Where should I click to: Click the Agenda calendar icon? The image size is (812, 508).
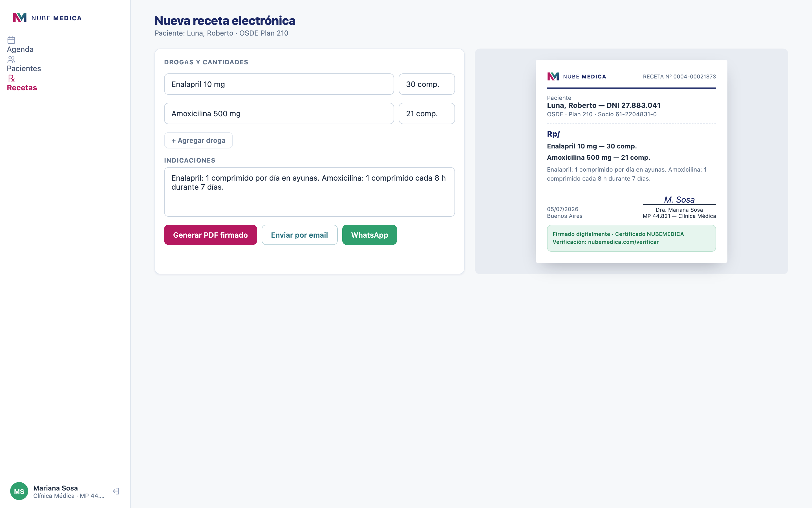point(11,40)
